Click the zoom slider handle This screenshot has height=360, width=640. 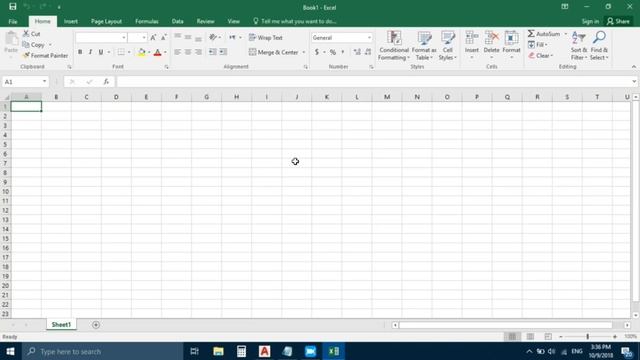tap(588, 336)
